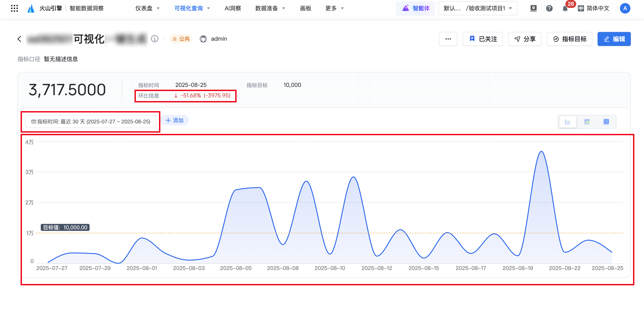Click the 添加 add filter button

[175, 120]
